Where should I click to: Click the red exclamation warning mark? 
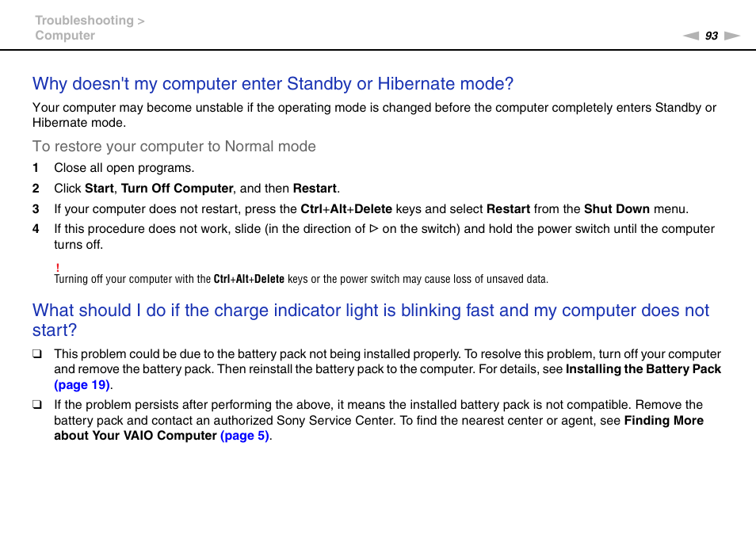(58, 268)
